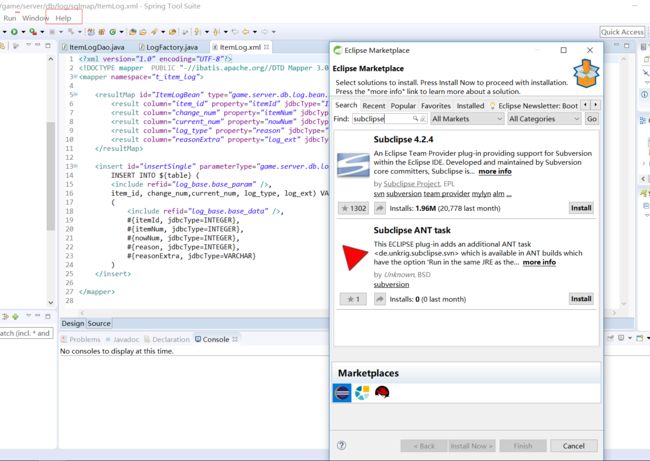Select the Eclipse Marketplace catalog icon
650x461 pixels.
pyautogui.click(x=342, y=393)
